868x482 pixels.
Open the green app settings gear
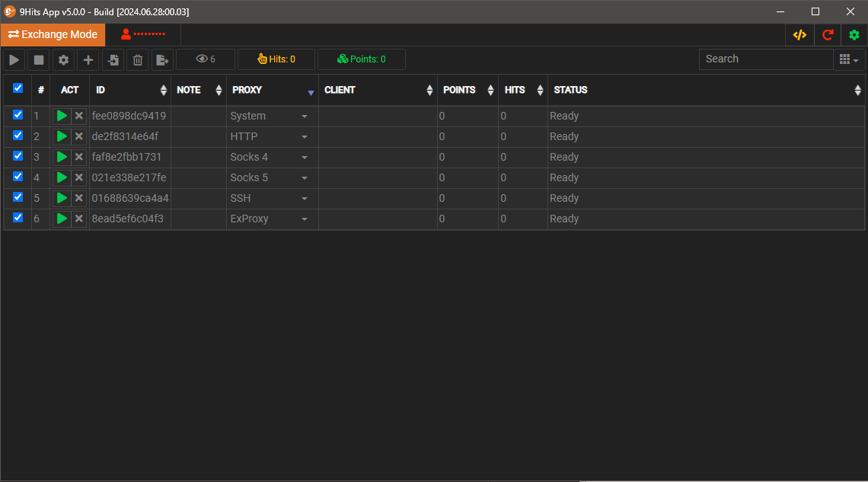(x=854, y=35)
